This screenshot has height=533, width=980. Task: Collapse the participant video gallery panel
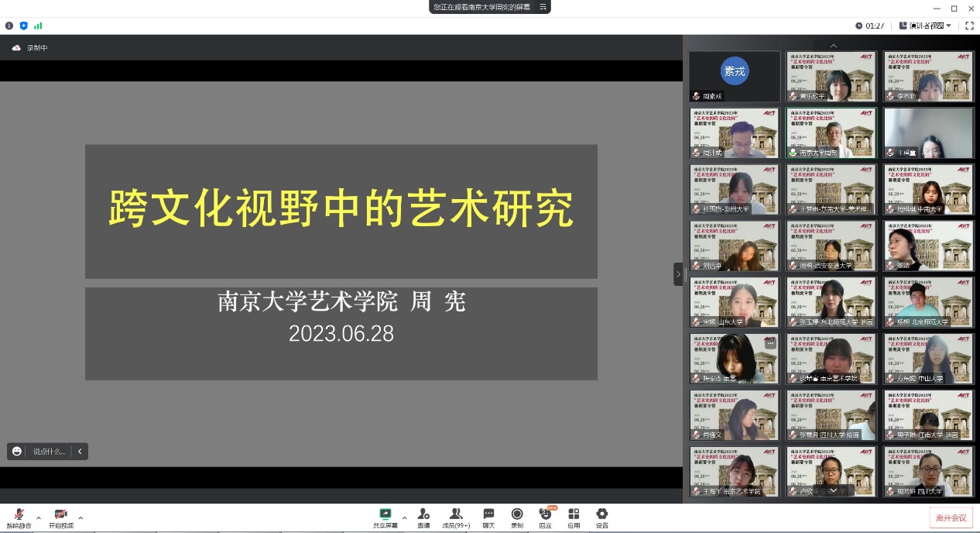[x=678, y=274]
